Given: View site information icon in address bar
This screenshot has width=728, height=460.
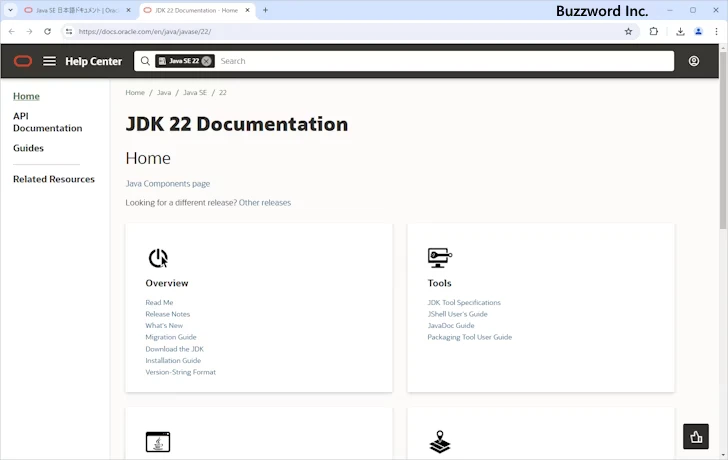Looking at the screenshot, I should pos(69,32).
